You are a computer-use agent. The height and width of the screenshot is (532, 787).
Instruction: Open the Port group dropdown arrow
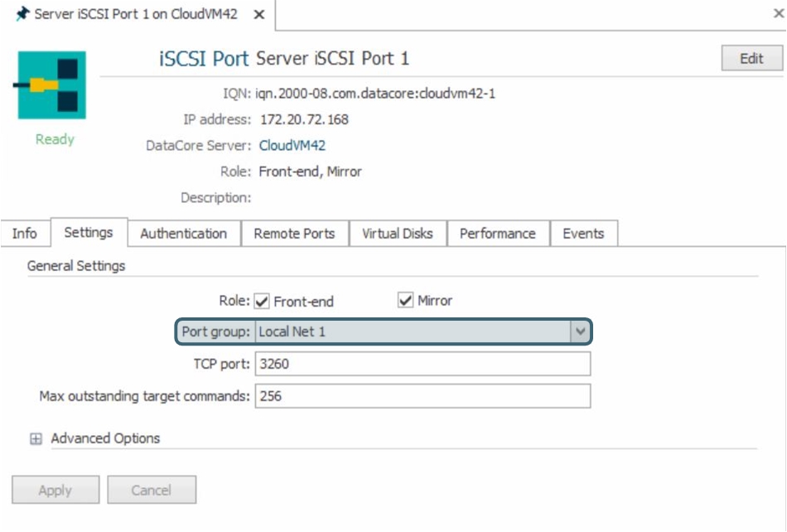(x=580, y=332)
